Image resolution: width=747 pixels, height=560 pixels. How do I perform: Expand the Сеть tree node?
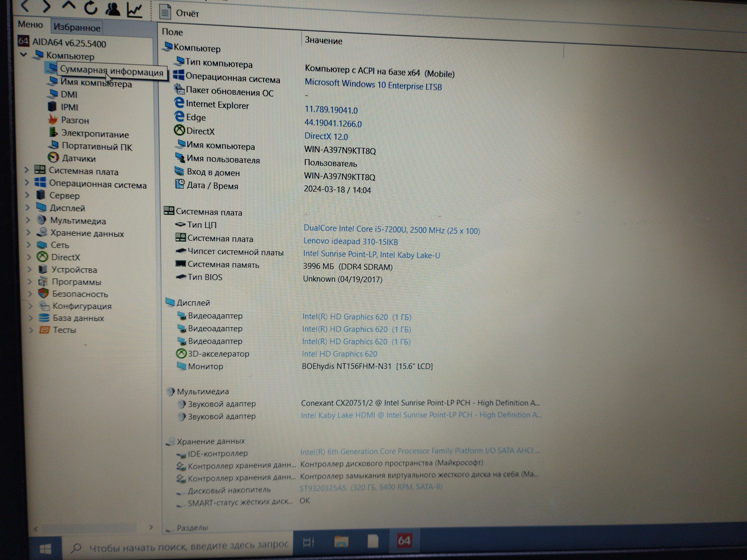click(29, 245)
